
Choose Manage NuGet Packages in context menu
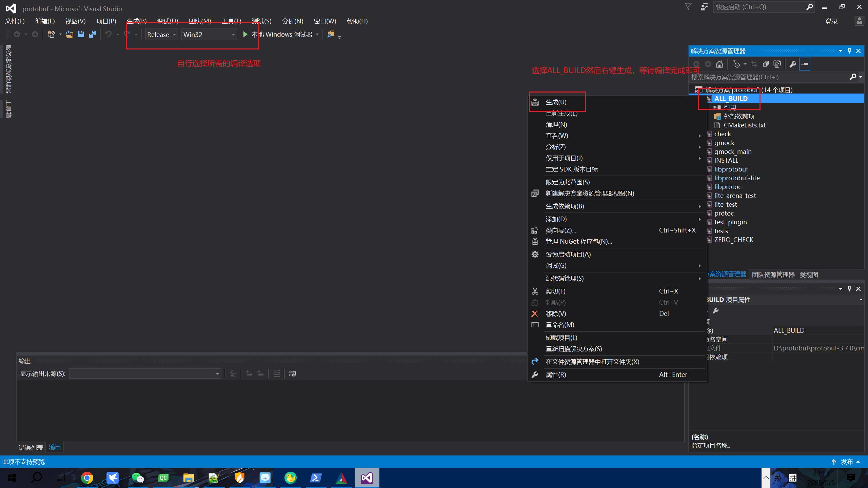pos(617,241)
